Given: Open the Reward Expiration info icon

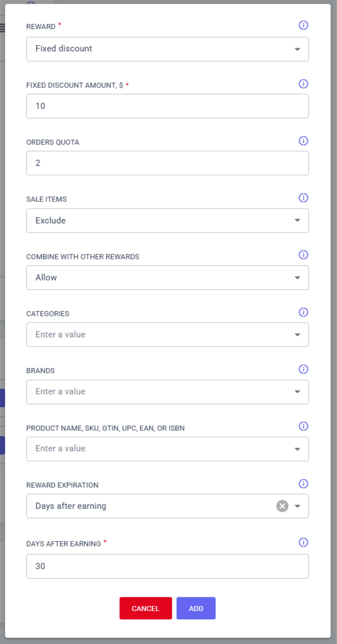Looking at the screenshot, I should tap(303, 484).
